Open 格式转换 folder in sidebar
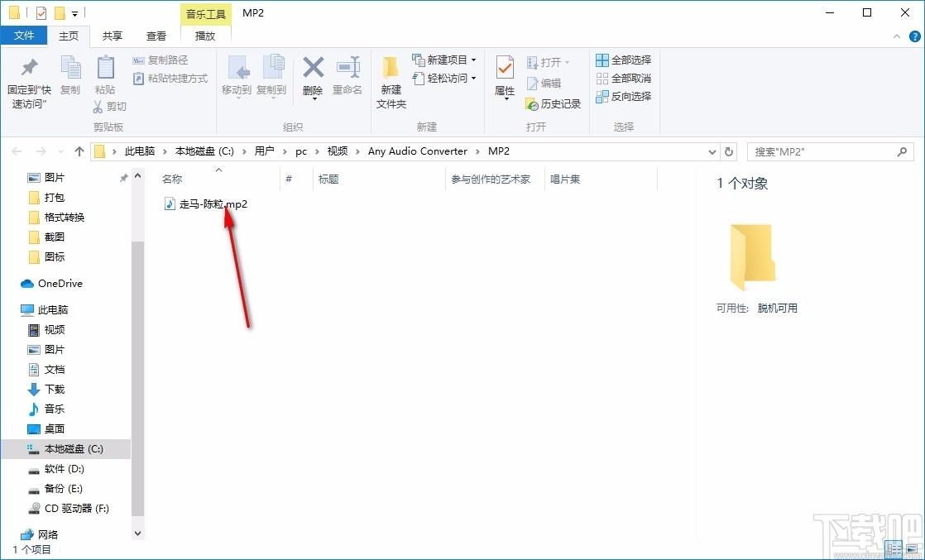This screenshot has width=925, height=560. (56, 218)
